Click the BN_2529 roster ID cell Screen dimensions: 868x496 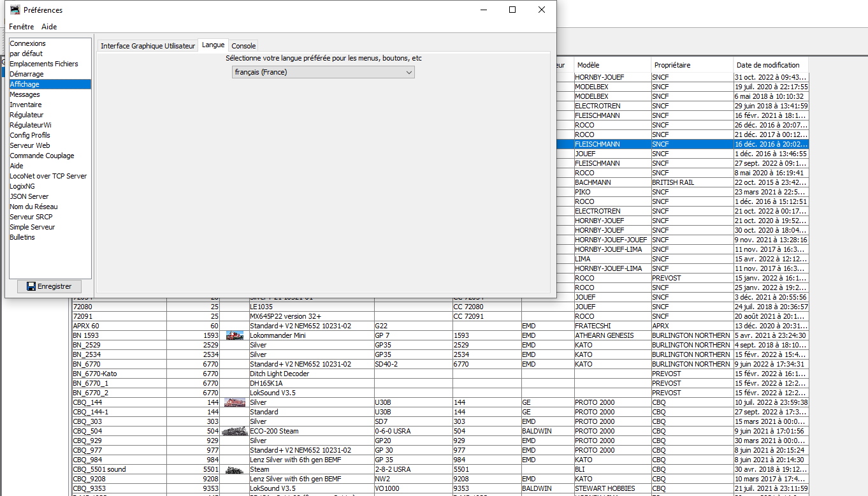(x=119, y=345)
